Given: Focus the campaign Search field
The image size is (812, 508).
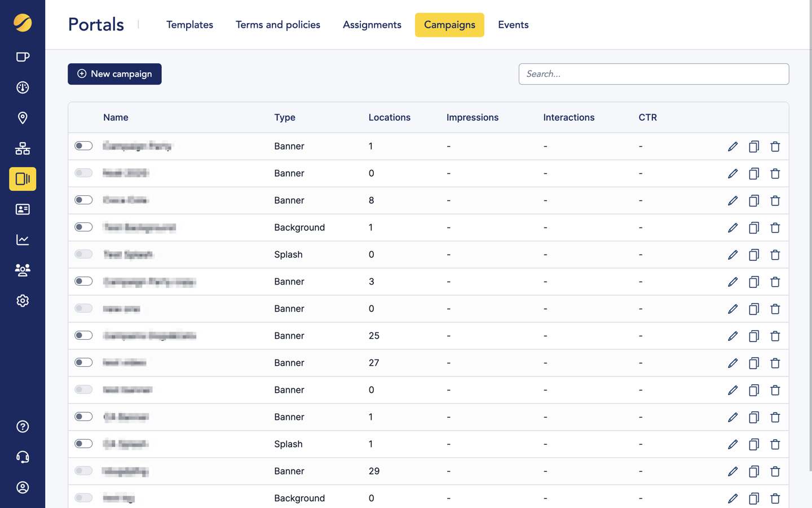Looking at the screenshot, I should point(654,74).
